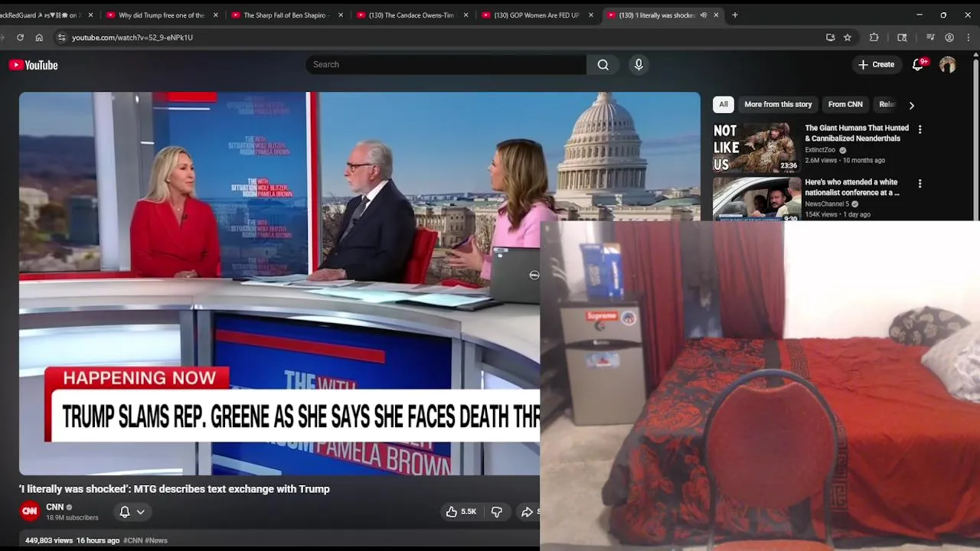Open a new browser tab
This screenshot has height=551, width=980.
(x=735, y=15)
